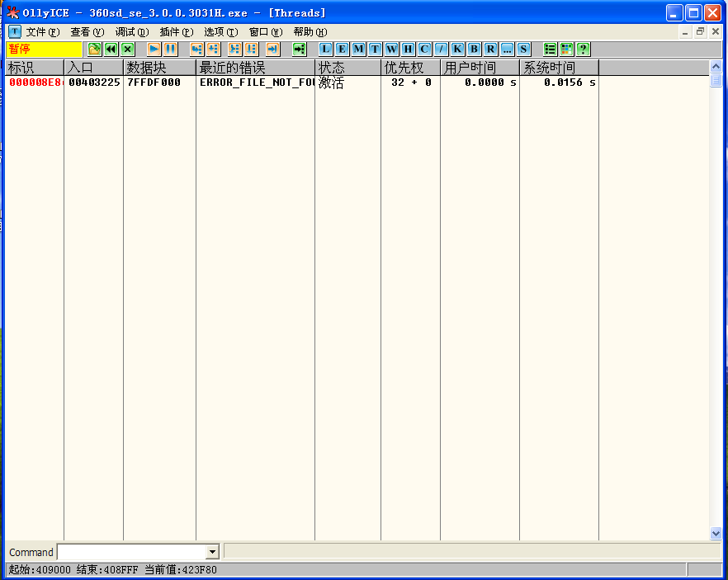This screenshot has width=728, height=580.
Task: Click the 优先权 column header
Action: (410, 68)
